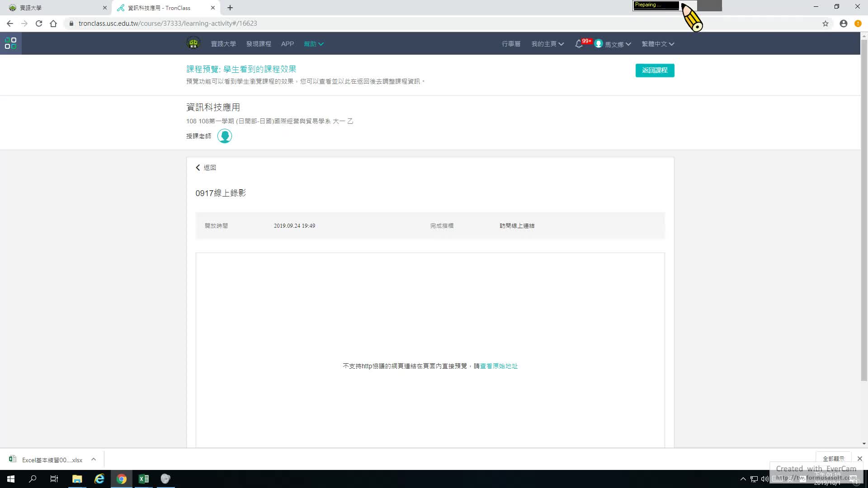Open the 行事曆 calendar menu item
This screenshot has height=488, width=868.
[x=511, y=44]
